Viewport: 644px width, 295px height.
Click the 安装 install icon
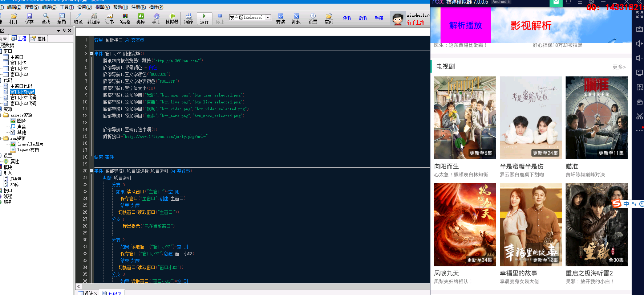click(x=280, y=19)
